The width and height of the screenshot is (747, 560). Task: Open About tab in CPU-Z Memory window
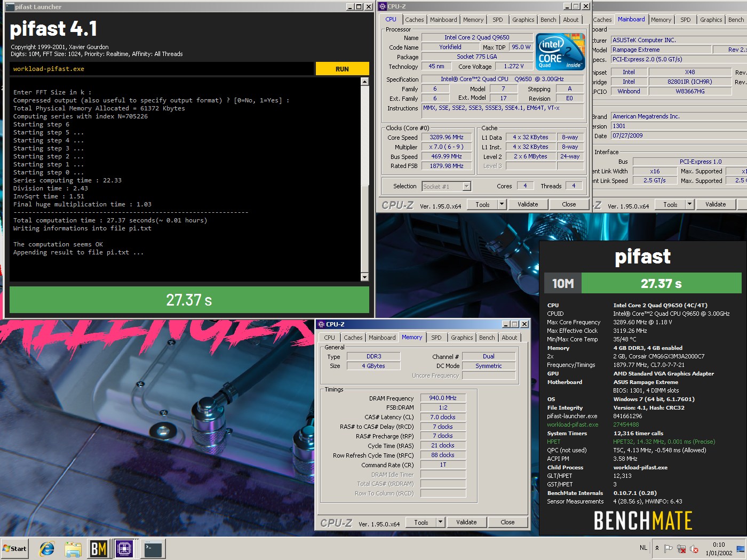tap(509, 338)
